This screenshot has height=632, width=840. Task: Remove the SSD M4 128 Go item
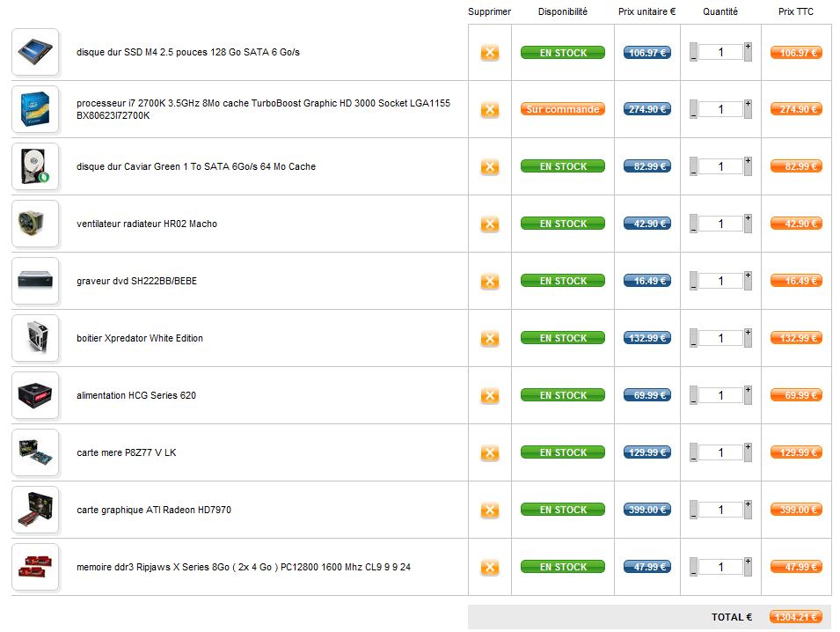click(x=490, y=53)
